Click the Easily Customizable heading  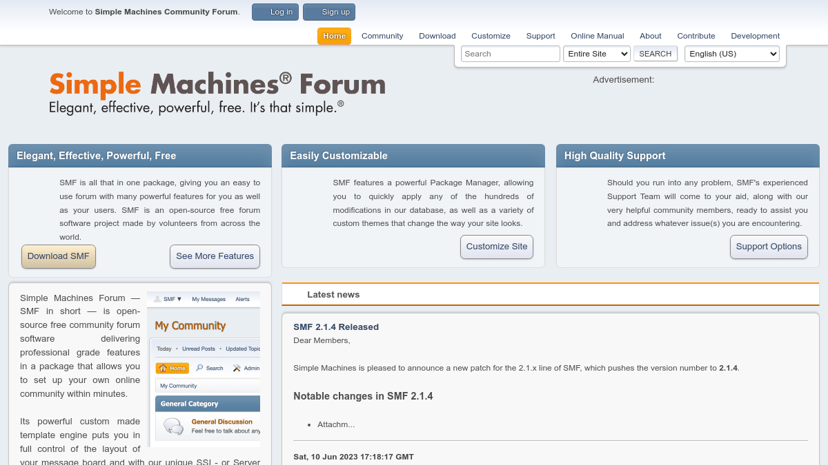(338, 156)
